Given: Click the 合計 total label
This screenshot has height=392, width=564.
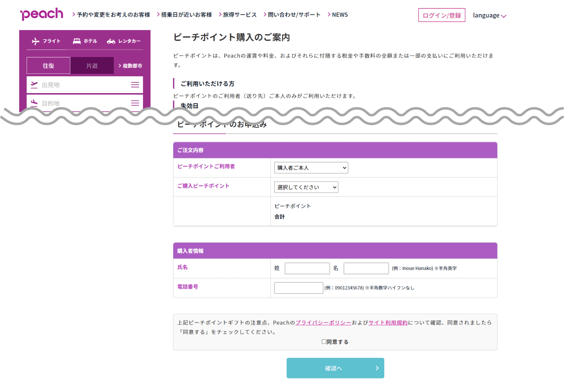Looking at the screenshot, I should click(x=279, y=217).
